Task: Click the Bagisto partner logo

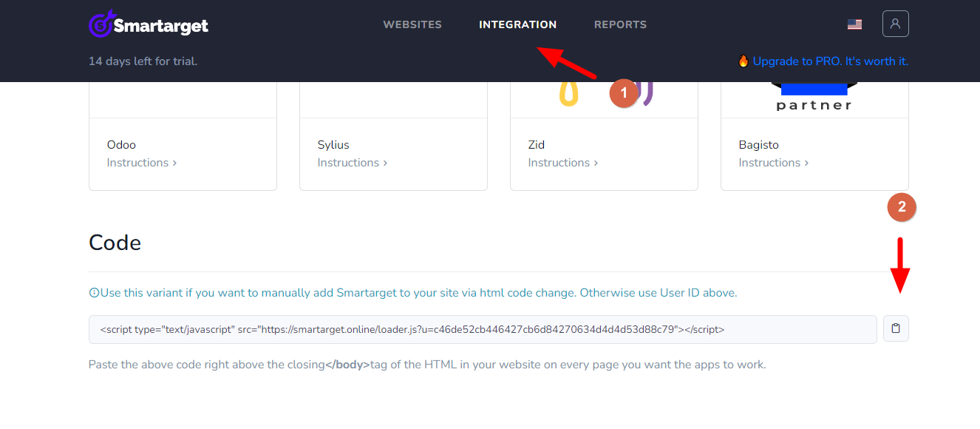Action: [x=814, y=97]
